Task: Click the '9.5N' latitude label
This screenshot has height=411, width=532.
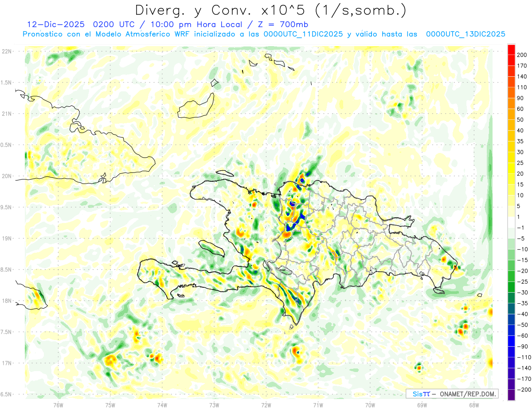Action: [6, 207]
